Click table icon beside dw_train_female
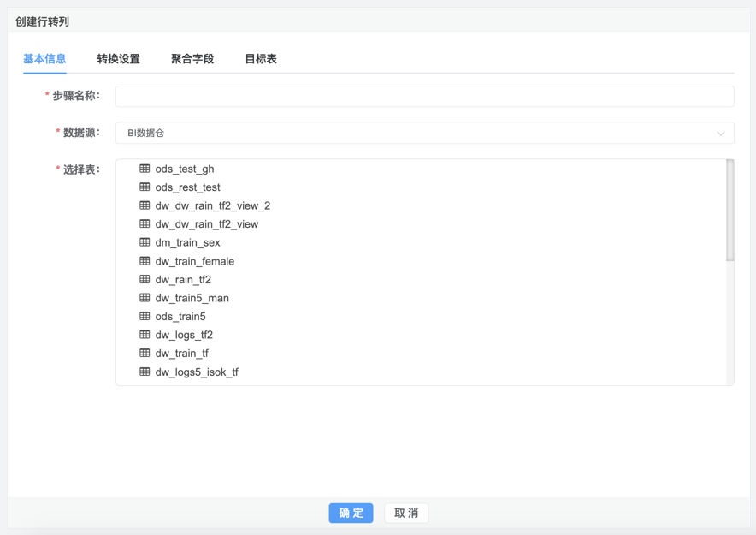Screen dimensions: 756x535 pyautogui.click(x=145, y=261)
